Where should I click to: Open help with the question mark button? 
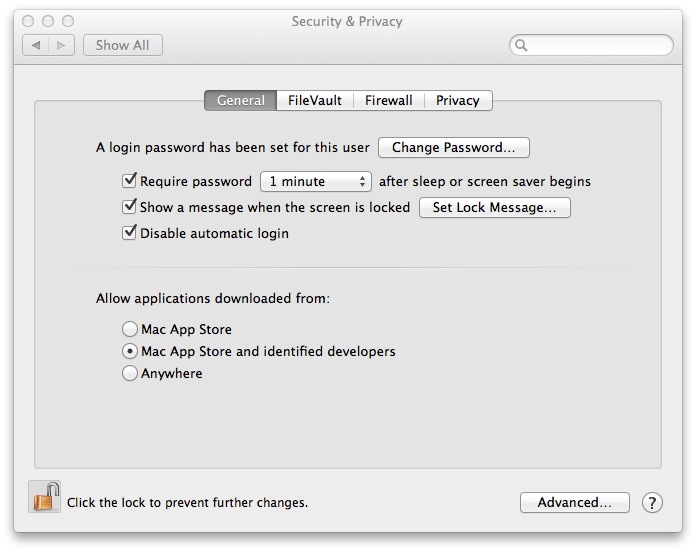652,502
